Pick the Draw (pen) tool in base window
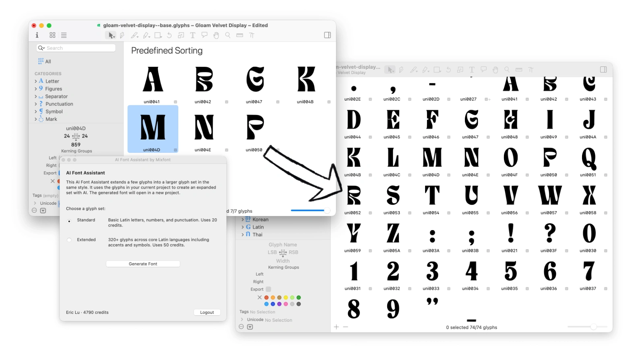This screenshot has height=362, width=644. (x=122, y=35)
